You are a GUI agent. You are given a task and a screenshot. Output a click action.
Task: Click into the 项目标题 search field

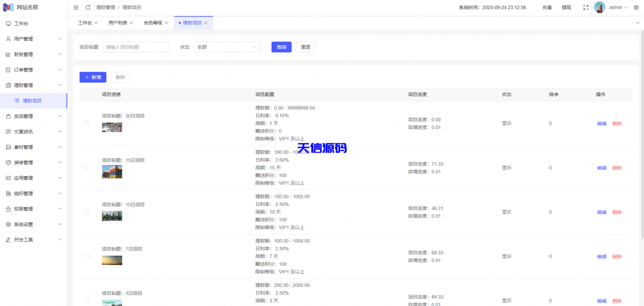(x=136, y=47)
